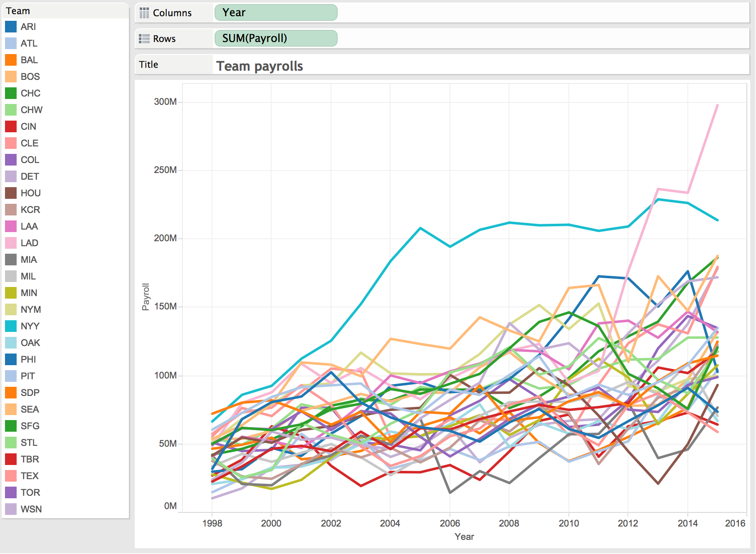
Task: Highlight the PHI team legend item
Action: pos(28,359)
